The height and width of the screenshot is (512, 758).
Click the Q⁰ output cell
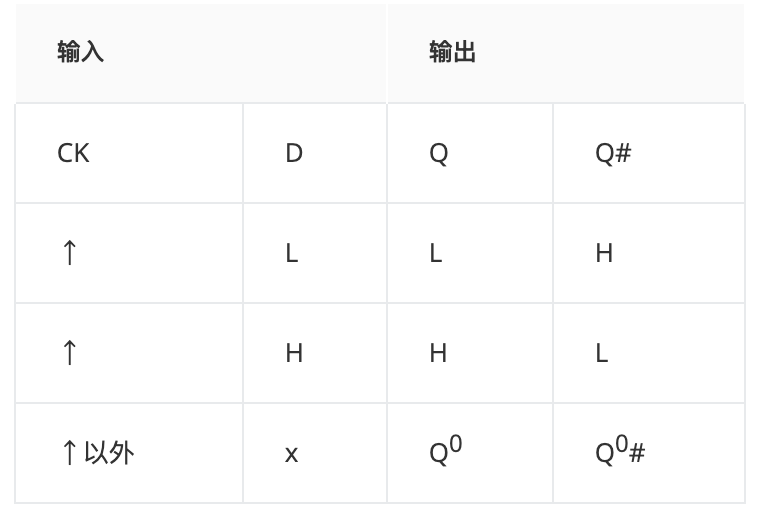tap(470, 453)
